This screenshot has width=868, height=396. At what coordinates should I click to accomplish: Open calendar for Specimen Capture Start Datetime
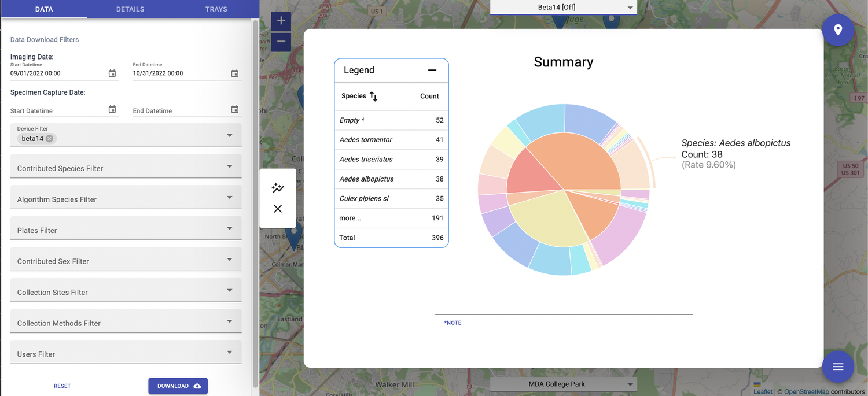pos(112,109)
